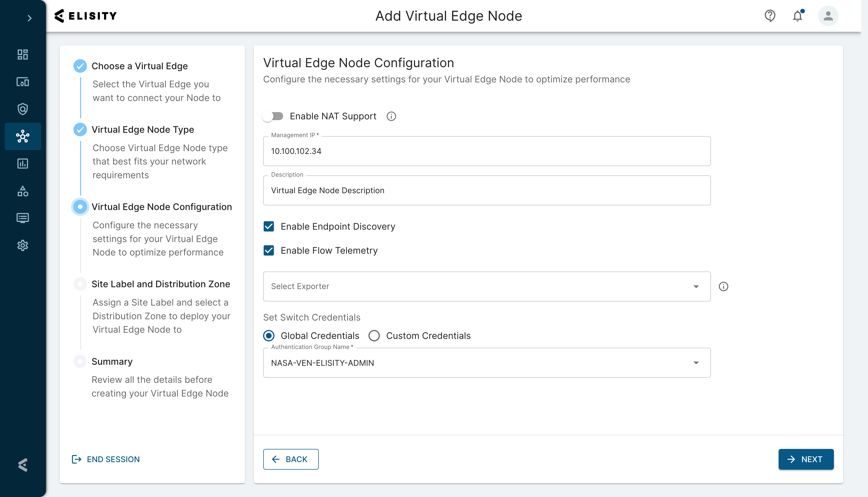Click the NEXT button
The width and height of the screenshot is (868, 497).
(x=806, y=459)
